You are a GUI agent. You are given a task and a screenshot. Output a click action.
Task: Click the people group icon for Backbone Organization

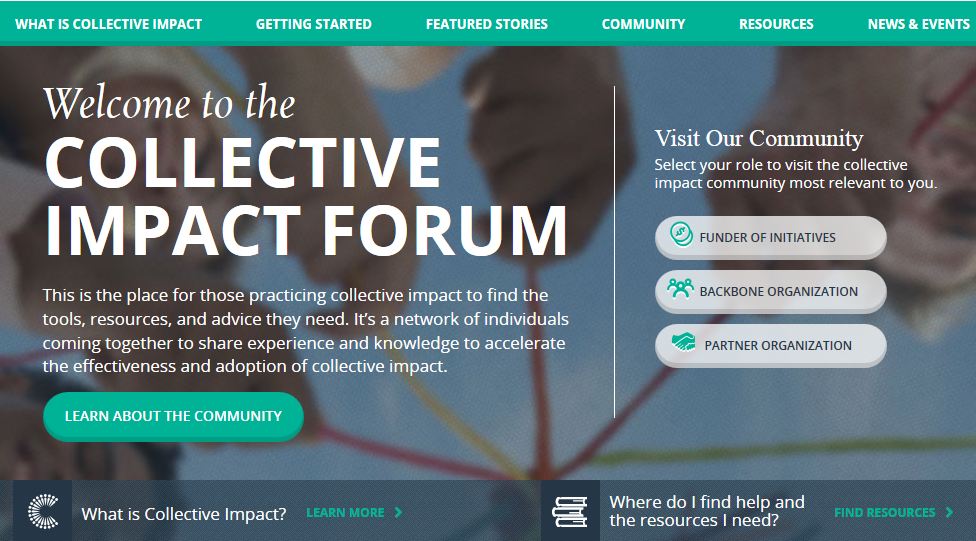click(680, 288)
